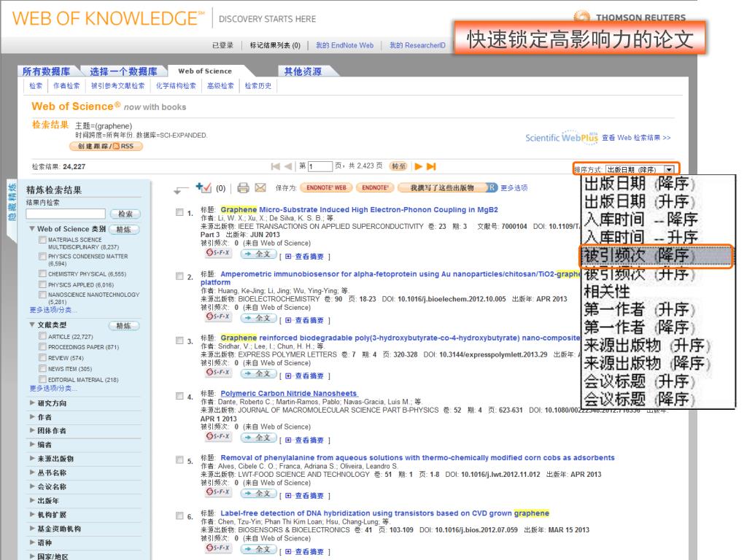Open 我的 EndNote Web link

pyautogui.click(x=345, y=45)
